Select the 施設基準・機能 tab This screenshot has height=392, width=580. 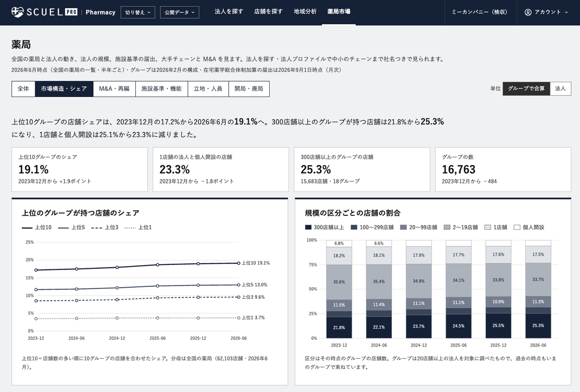coord(161,89)
